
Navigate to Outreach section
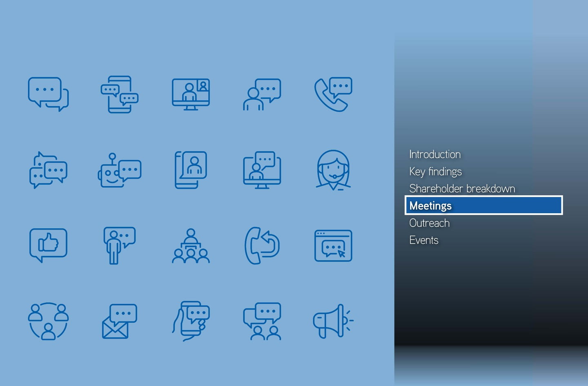tap(429, 223)
